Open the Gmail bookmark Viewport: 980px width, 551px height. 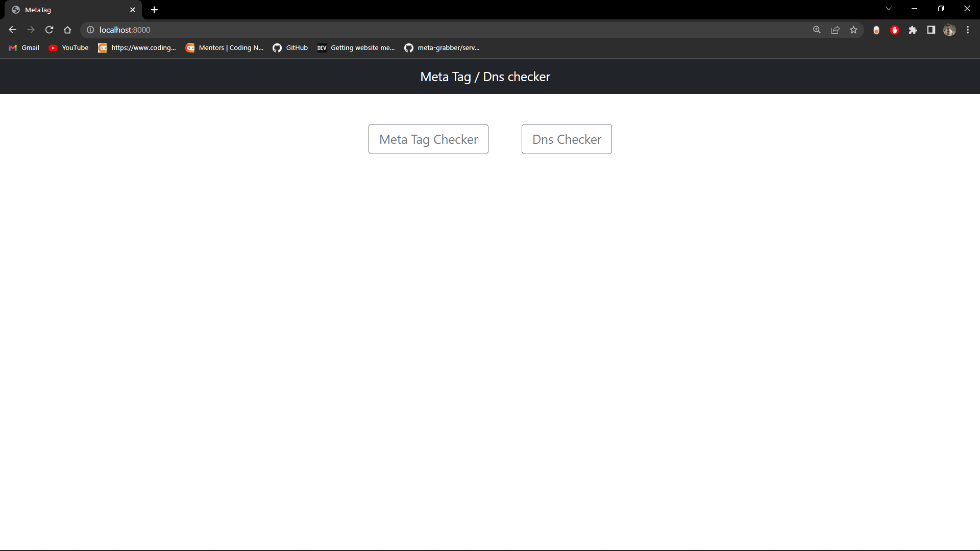click(x=23, y=47)
